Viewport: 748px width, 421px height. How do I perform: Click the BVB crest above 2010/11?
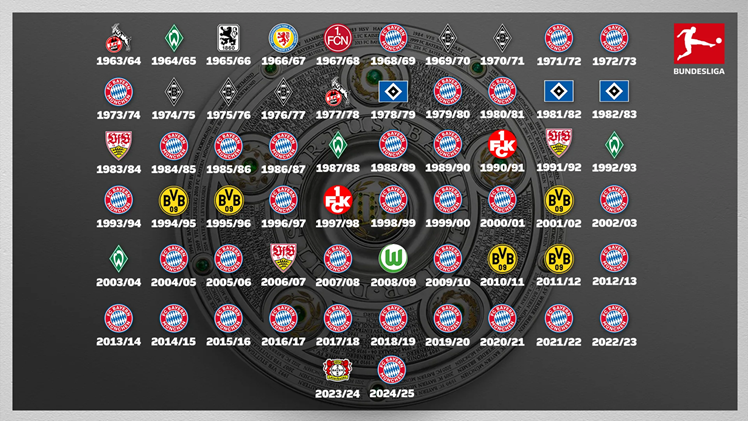pos(502,259)
